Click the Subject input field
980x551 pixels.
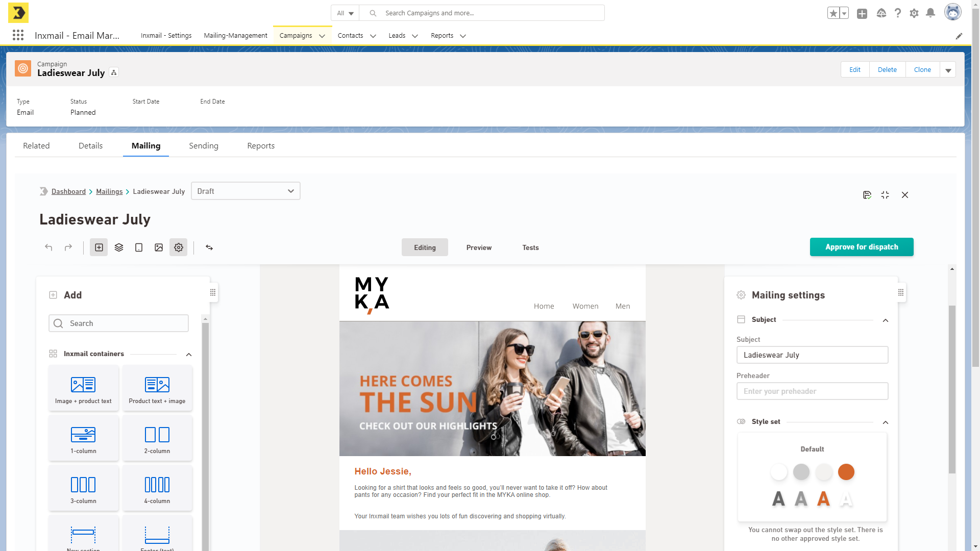point(812,355)
